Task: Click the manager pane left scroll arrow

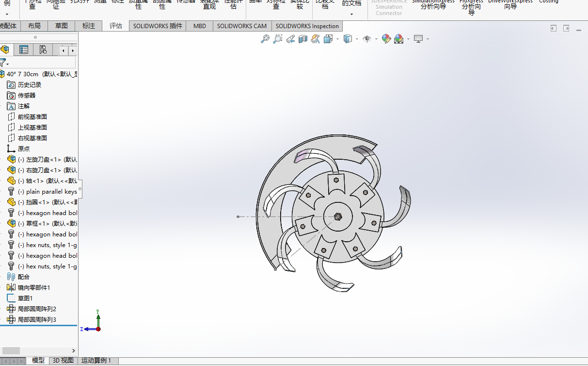Action: [x=63, y=50]
